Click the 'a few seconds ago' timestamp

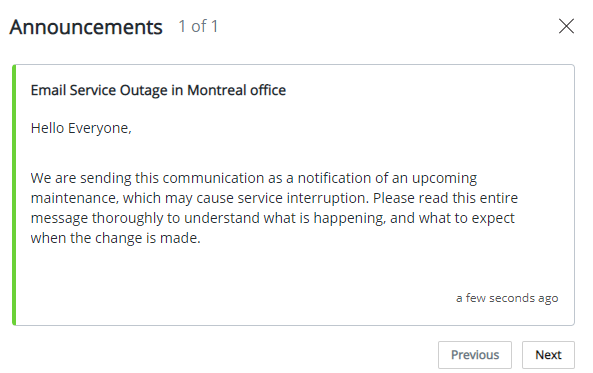507,298
